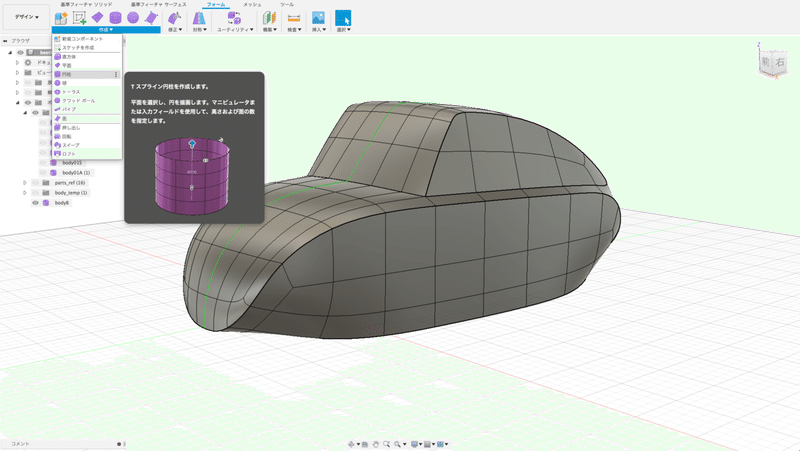Open the 修正 (modify) dropdown label
Screen dimensions: 800x451
tap(175, 30)
